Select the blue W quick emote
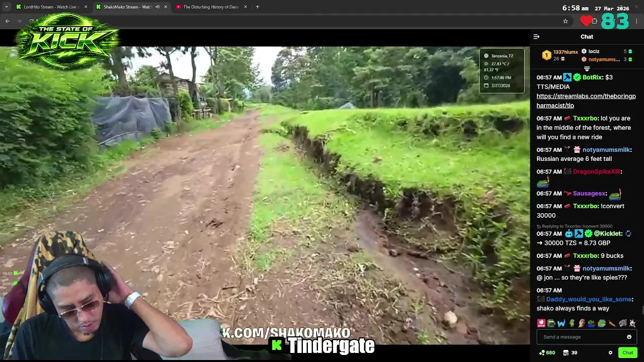Viewport: 644px width, 362px height. point(561,323)
